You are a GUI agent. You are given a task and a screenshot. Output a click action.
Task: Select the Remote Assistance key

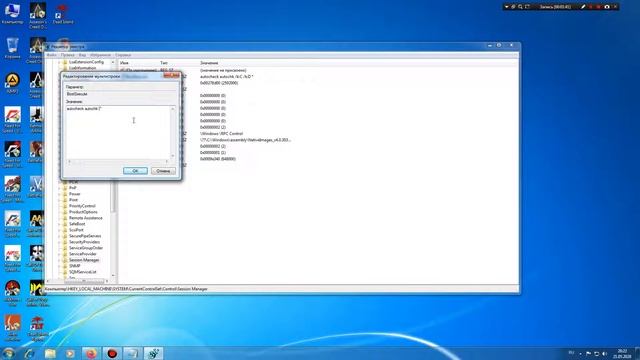point(85,218)
